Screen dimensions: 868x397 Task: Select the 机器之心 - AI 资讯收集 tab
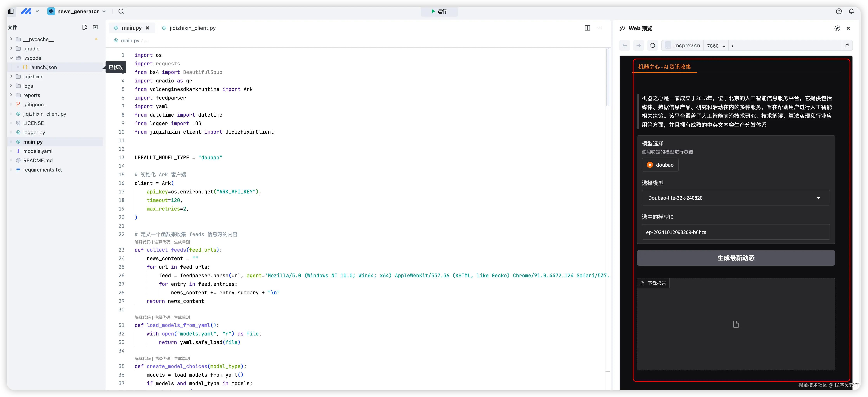(x=664, y=67)
